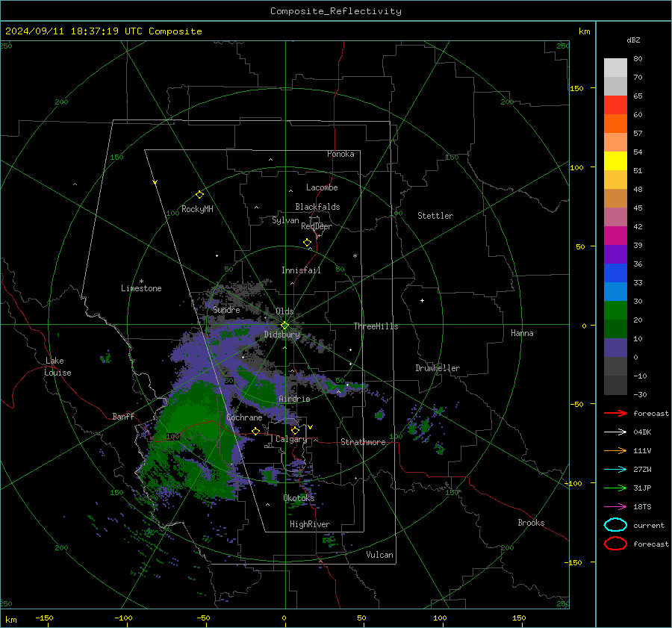This screenshot has width=672, height=628.
Task: Click the cyan current ellipse icon
Action: coord(615,525)
